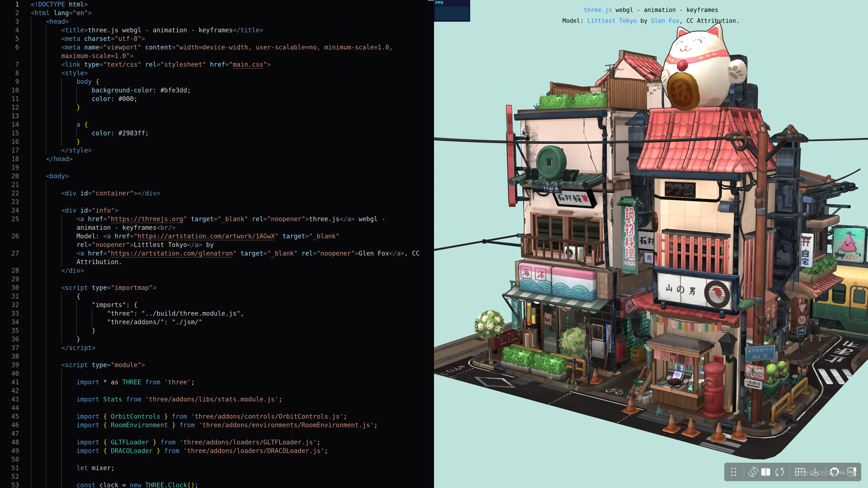Click the grid table icon in toolbar
The height and width of the screenshot is (488, 868).
tap(800, 472)
